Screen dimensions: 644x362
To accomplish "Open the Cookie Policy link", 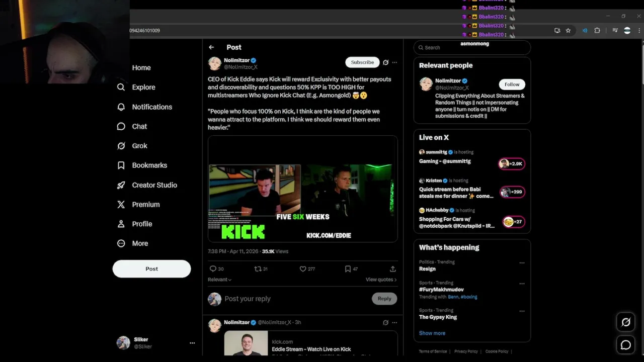I will (497, 351).
